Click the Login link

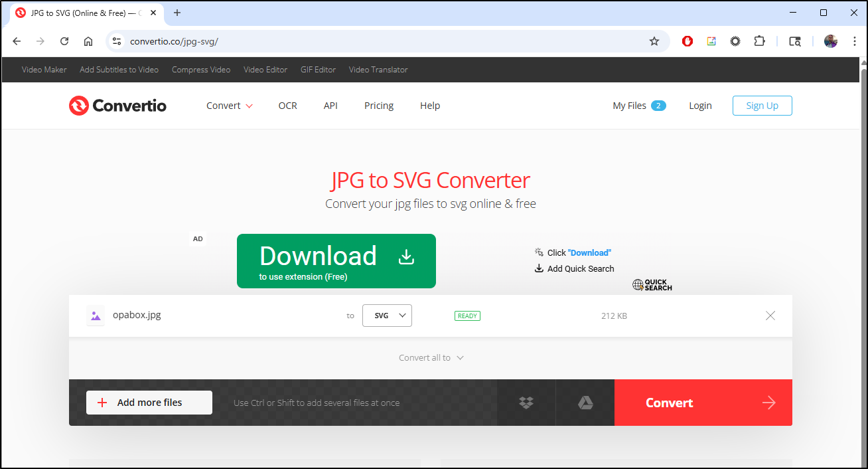tap(700, 106)
